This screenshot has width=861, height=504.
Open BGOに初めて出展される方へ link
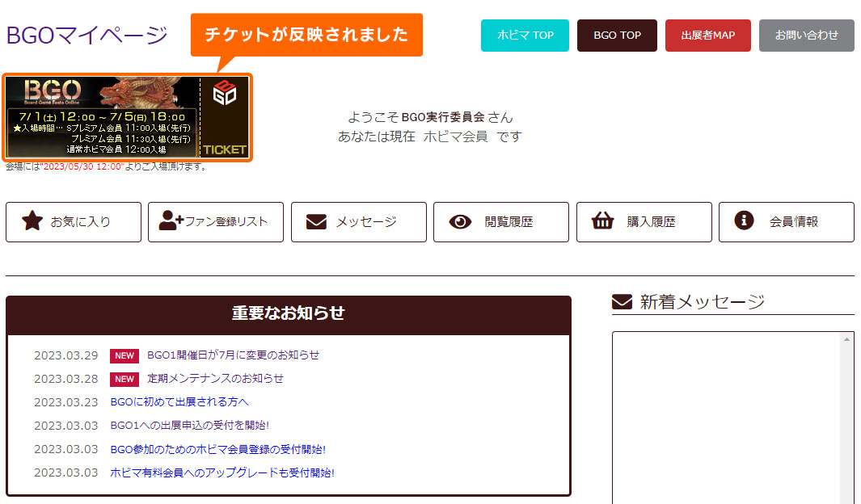coord(179,402)
